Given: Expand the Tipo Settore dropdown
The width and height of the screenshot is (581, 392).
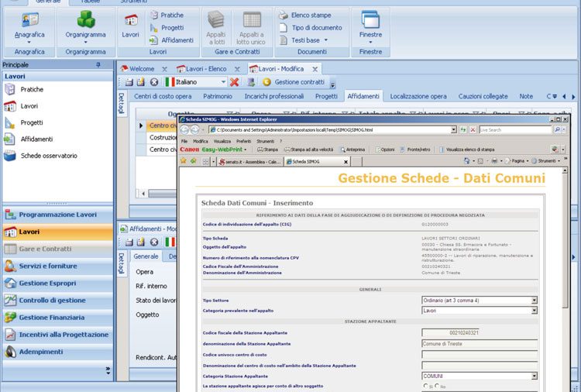Looking at the screenshot, I should point(534,300).
